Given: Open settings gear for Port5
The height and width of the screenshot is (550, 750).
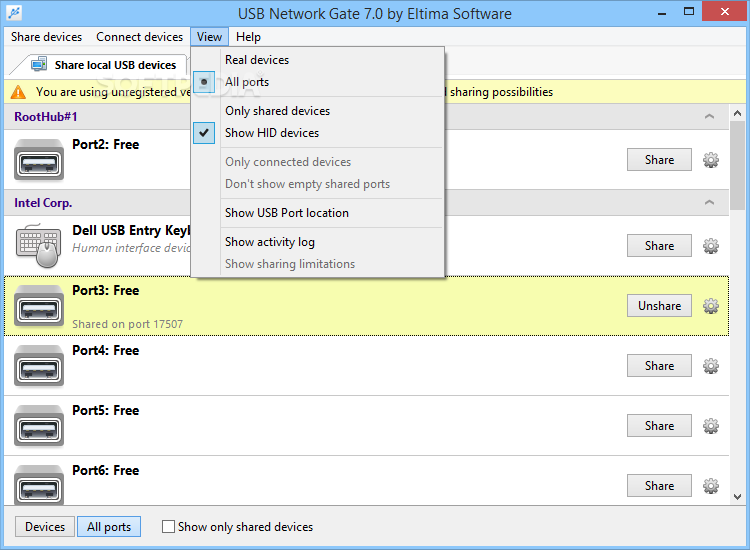Looking at the screenshot, I should (x=710, y=426).
